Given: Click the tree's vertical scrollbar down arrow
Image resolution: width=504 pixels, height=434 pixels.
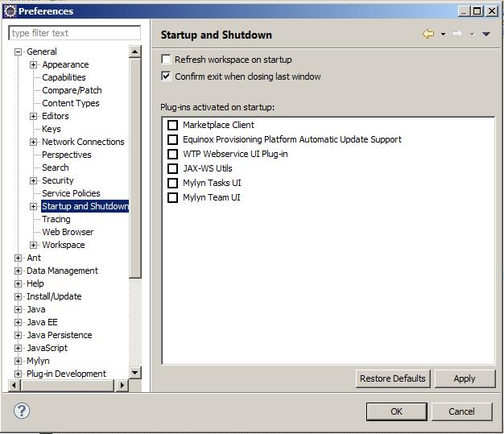Looking at the screenshot, I should tap(135, 373).
